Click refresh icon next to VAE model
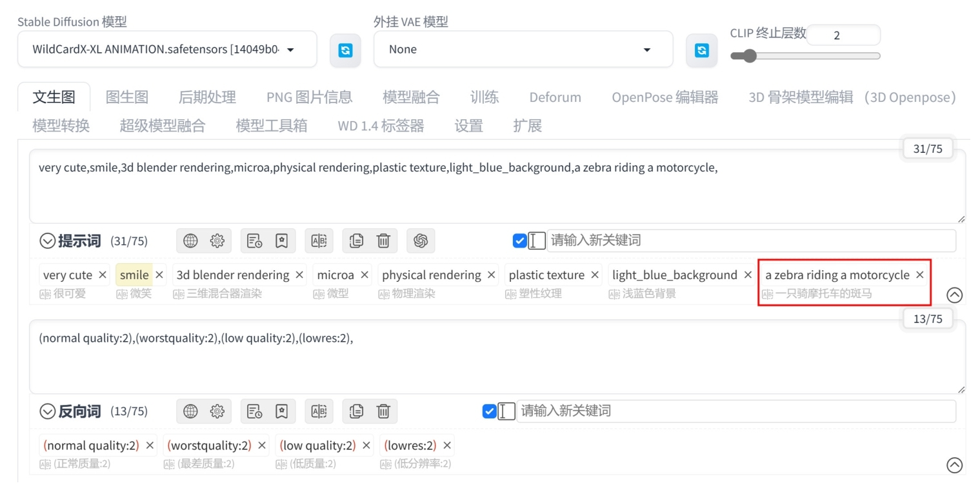This screenshot has height=490, width=980. point(701,50)
